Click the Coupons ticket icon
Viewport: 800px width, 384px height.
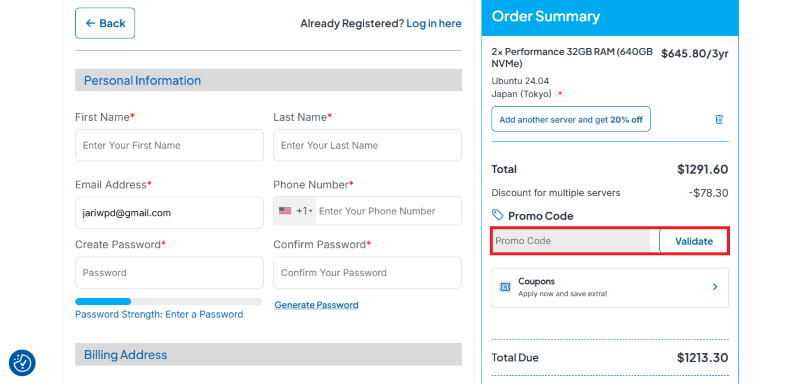[x=505, y=287]
